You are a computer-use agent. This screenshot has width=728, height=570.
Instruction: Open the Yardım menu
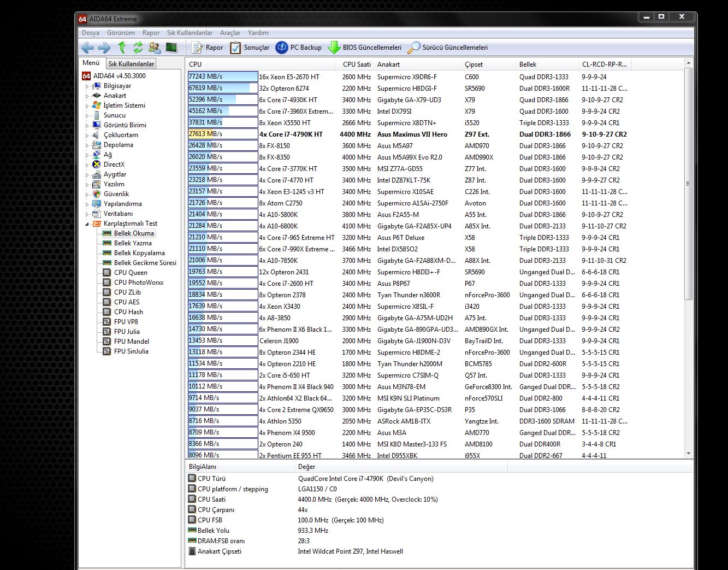tap(258, 33)
